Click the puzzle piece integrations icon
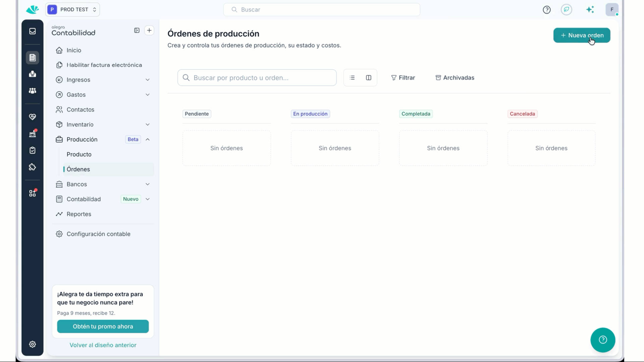 (33, 167)
